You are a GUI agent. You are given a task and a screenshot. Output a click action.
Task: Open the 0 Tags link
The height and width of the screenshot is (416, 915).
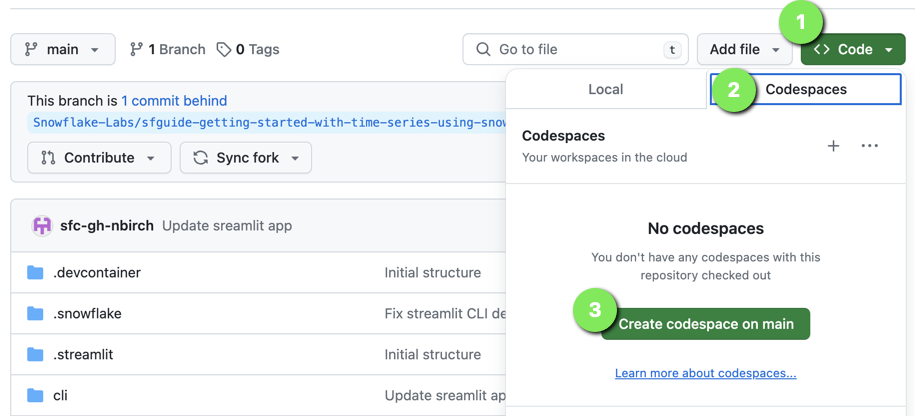pos(248,50)
